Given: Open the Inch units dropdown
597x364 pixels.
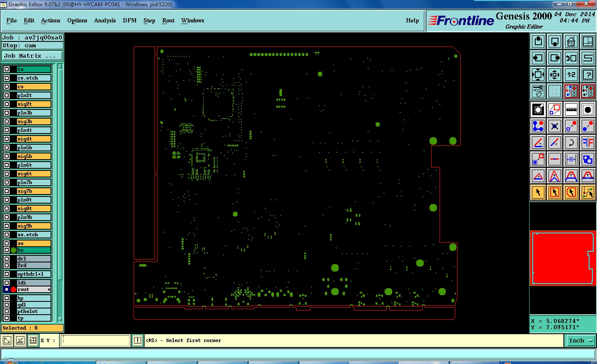Looking at the screenshot, I should coord(580,340).
